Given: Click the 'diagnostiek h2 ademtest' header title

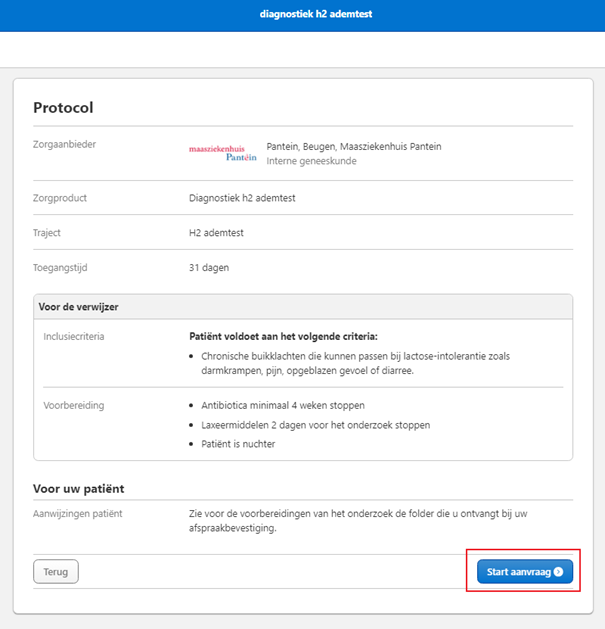Looking at the screenshot, I should [x=302, y=15].
